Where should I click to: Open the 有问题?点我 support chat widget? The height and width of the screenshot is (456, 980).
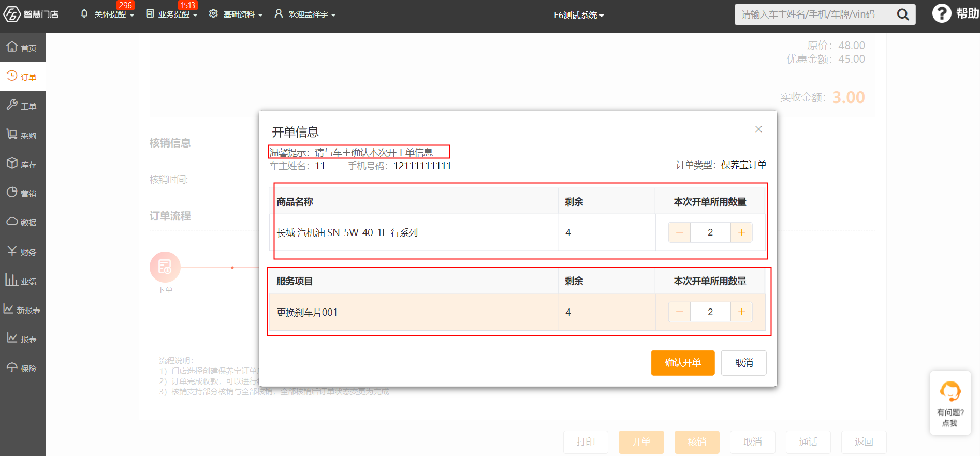point(950,403)
